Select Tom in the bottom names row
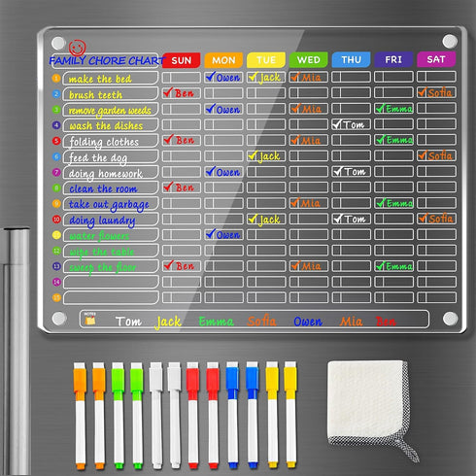 128,322
